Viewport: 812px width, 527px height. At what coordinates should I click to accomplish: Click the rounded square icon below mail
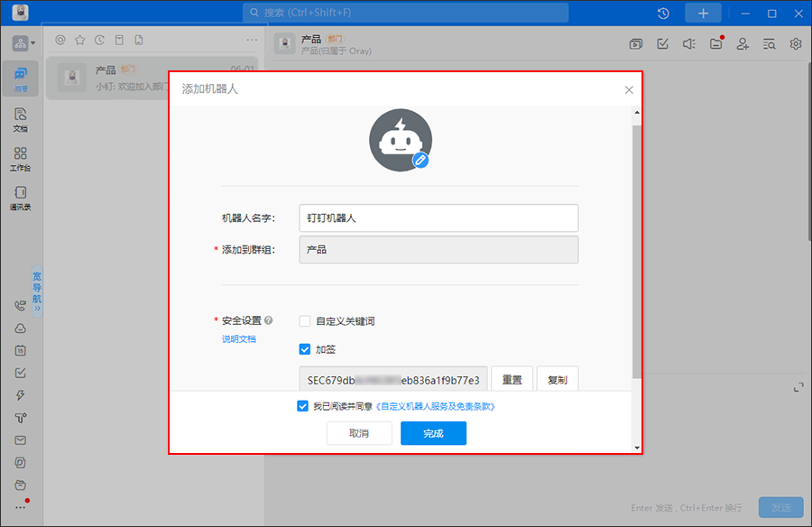click(x=20, y=463)
